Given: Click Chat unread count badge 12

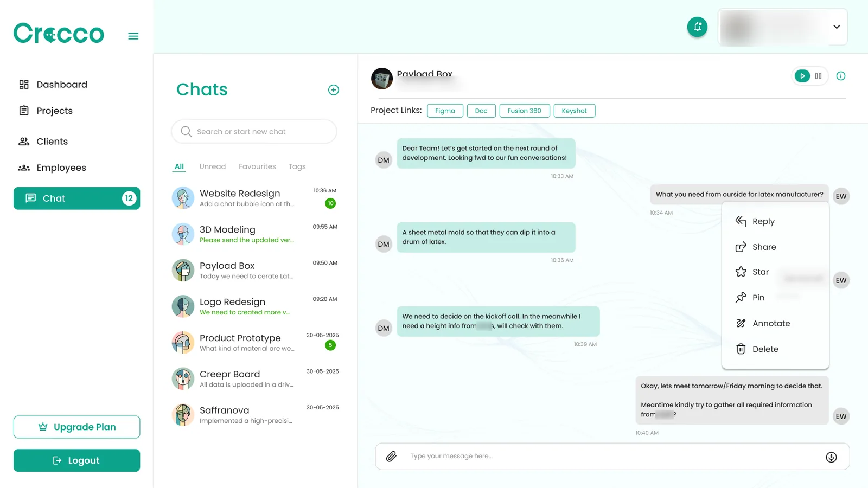Looking at the screenshot, I should point(129,198).
